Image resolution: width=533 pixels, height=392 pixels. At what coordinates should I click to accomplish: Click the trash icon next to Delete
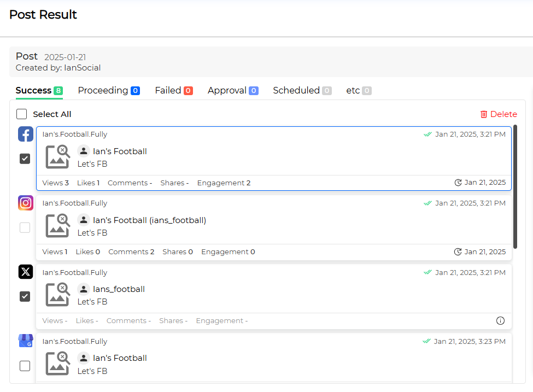(484, 114)
